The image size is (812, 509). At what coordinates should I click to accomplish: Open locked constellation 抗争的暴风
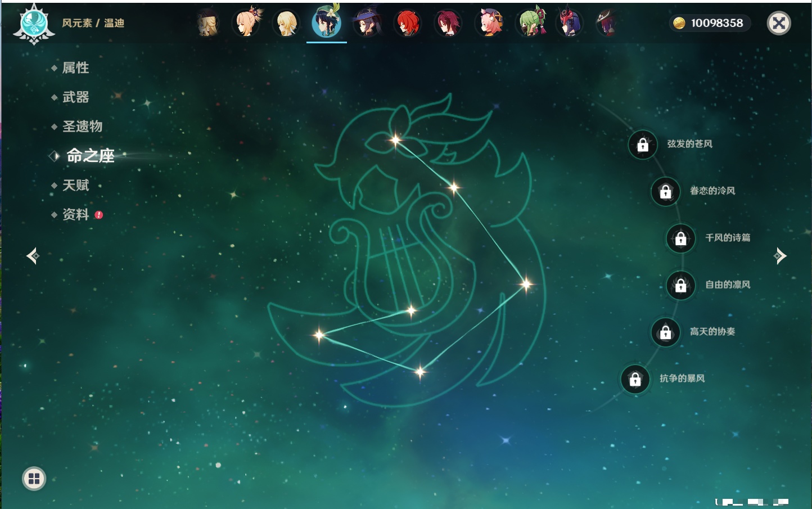tap(635, 380)
